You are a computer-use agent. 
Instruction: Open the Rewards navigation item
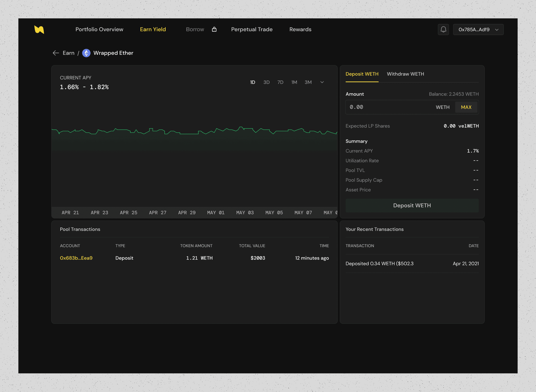(x=300, y=29)
